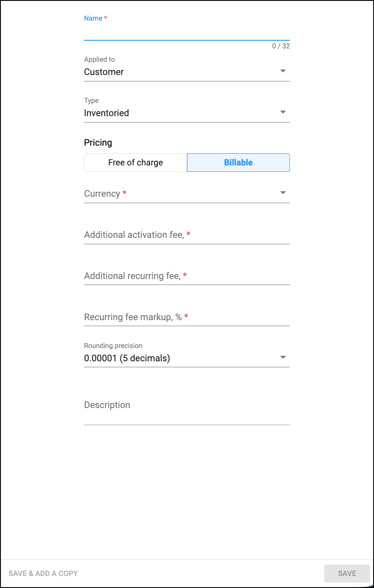Click the 0 / 32 character counter
The image size is (374, 588).
(x=281, y=46)
